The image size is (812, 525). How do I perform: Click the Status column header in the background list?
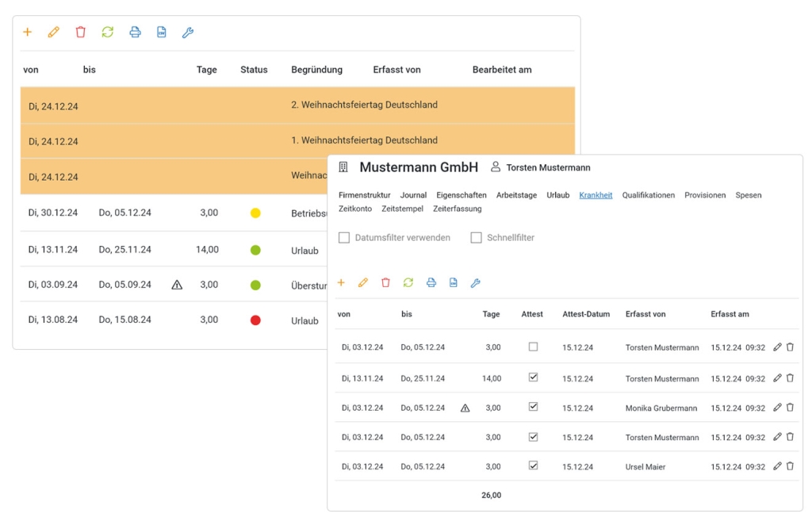tap(254, 69)
